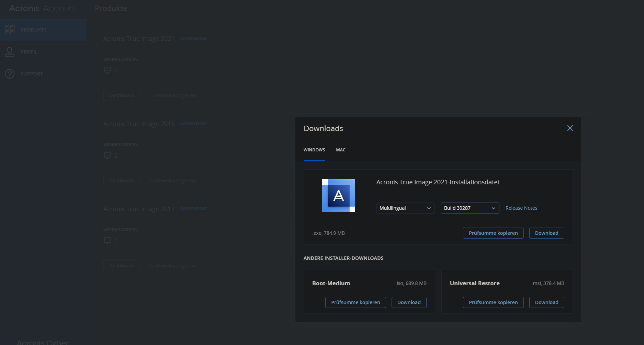Open Dashboard for Acronis True Image 2021
The height and width of the screenshot is (345, 644).
point(122,95)
